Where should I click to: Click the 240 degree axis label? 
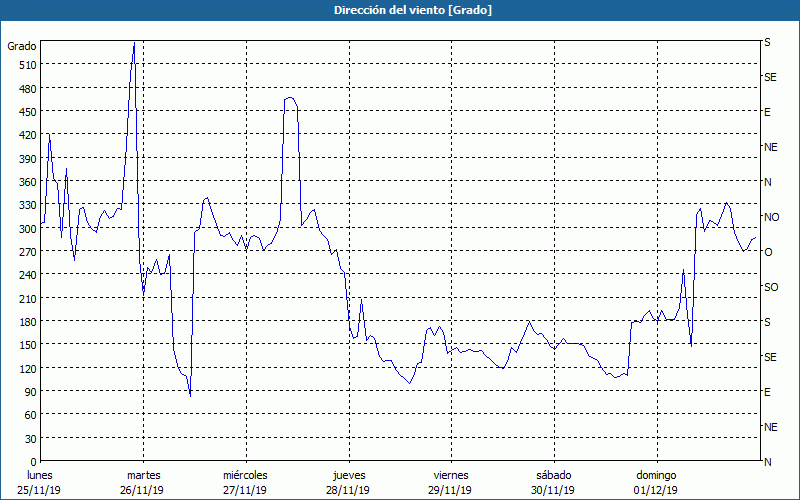pyautogui.click(x=28, y=275)
